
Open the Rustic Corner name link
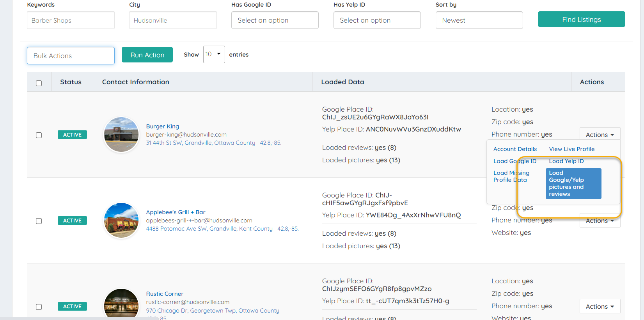click(165, 294)
